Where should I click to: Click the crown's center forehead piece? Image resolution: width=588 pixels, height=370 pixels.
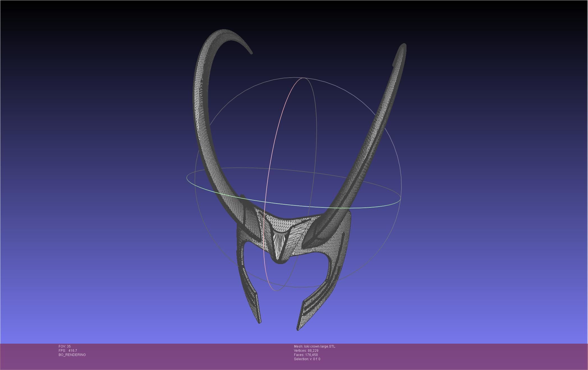[x=281, y=241]
